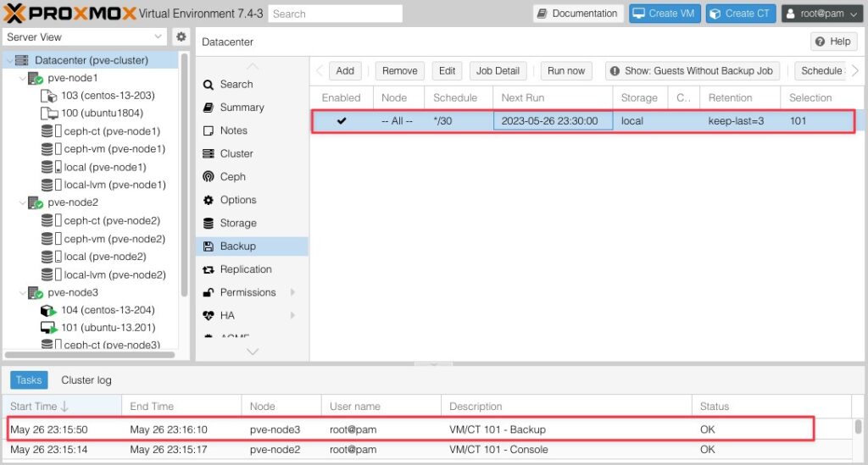The width and height of the screenshot is (868, 465).
Task: Click the ceph-ct (pve-node1) storage icon
Action: coord(51,131)
